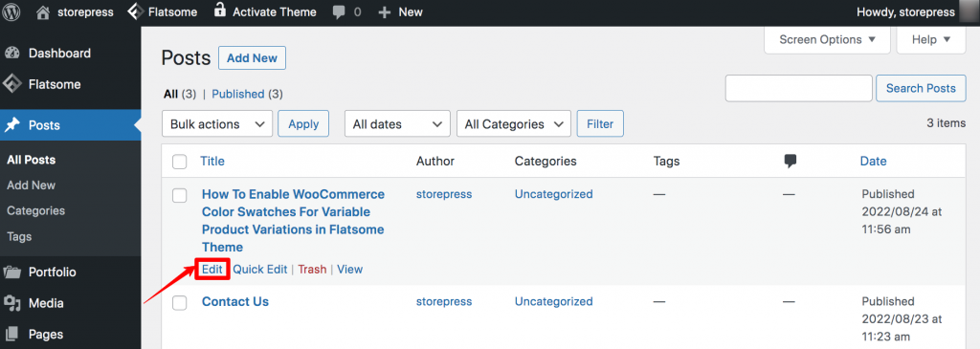
Task: Select Add New submenu item in sidebar
Action: point(32,185)
